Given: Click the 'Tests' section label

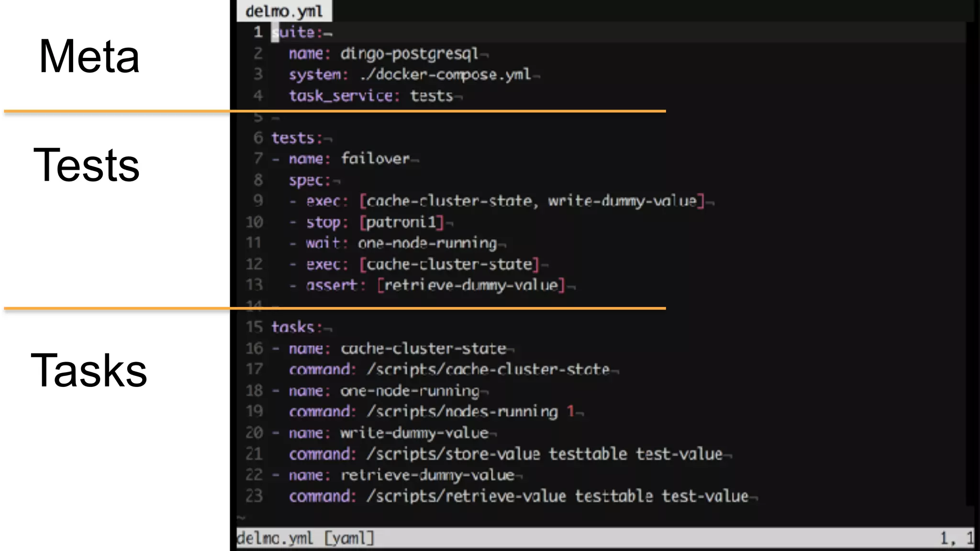Looking at the screenshot, I should tap(86, 165).
